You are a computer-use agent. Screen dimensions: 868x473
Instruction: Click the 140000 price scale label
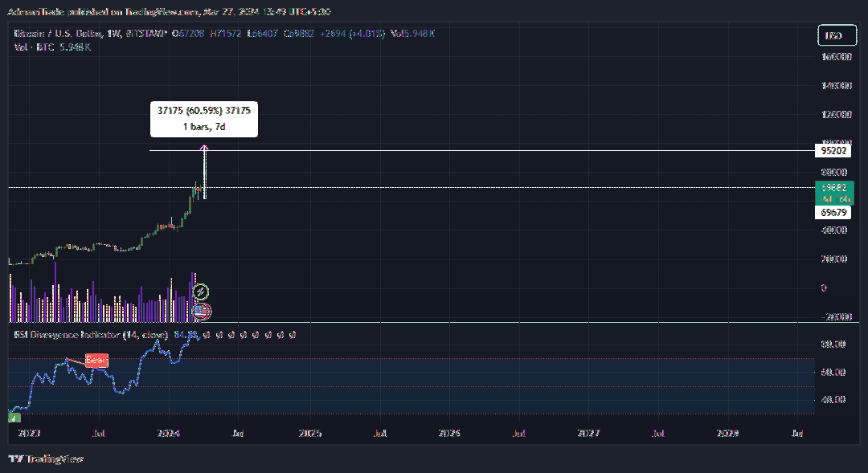click(837, 86)
